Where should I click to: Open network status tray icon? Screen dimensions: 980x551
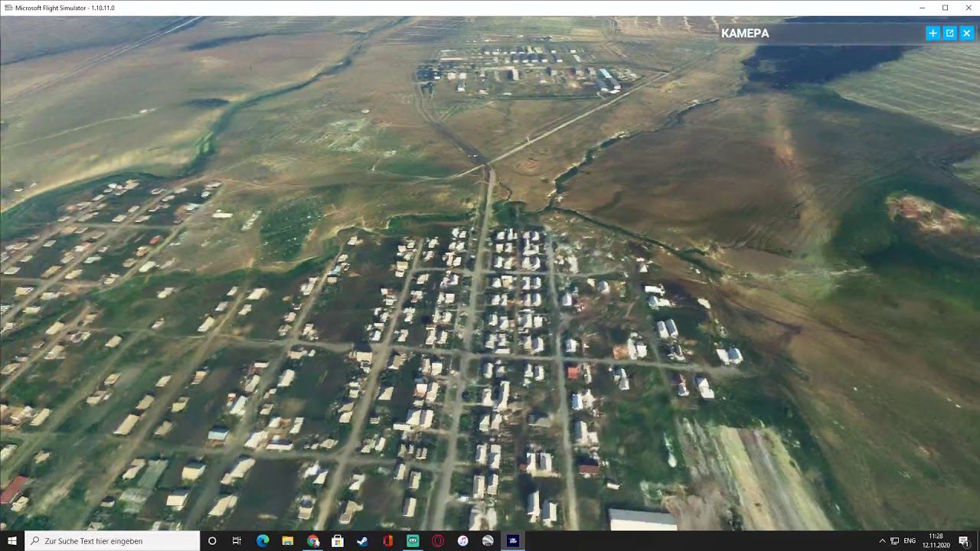[895, 541]
